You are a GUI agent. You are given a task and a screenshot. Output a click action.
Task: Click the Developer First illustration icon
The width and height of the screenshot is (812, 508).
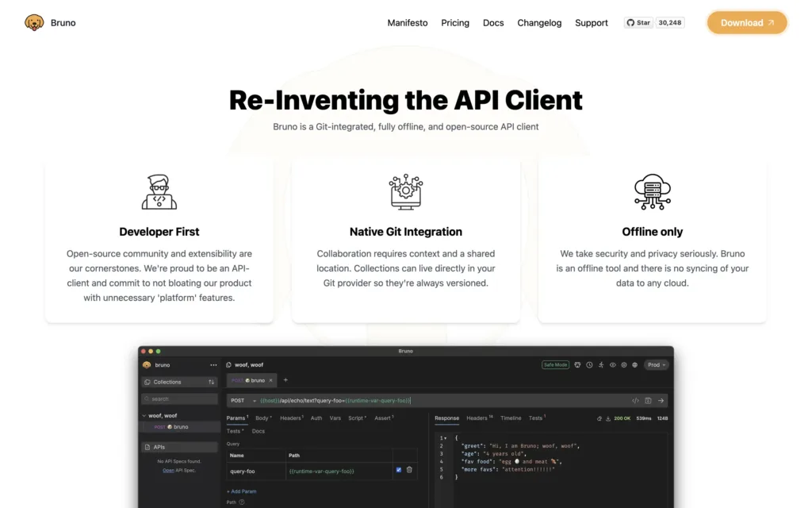[159, 192]
